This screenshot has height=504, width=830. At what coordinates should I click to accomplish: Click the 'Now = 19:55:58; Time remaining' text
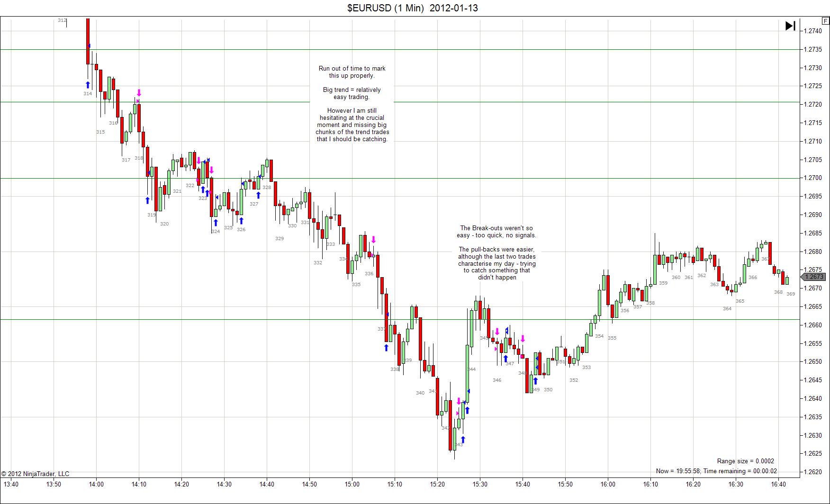[716, 471]
